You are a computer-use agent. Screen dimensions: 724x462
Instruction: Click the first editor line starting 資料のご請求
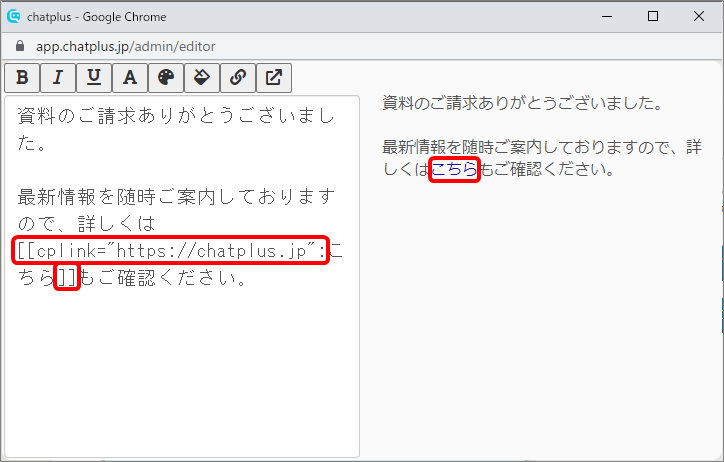(176, 116)
